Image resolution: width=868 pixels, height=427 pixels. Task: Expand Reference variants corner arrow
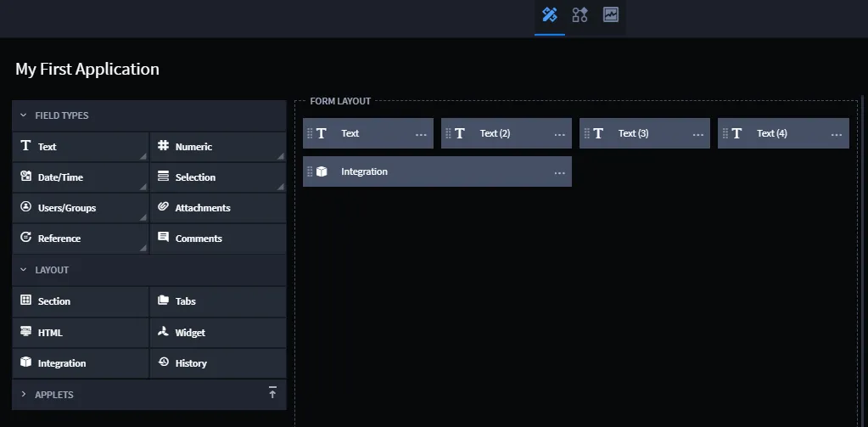point(143,248)
